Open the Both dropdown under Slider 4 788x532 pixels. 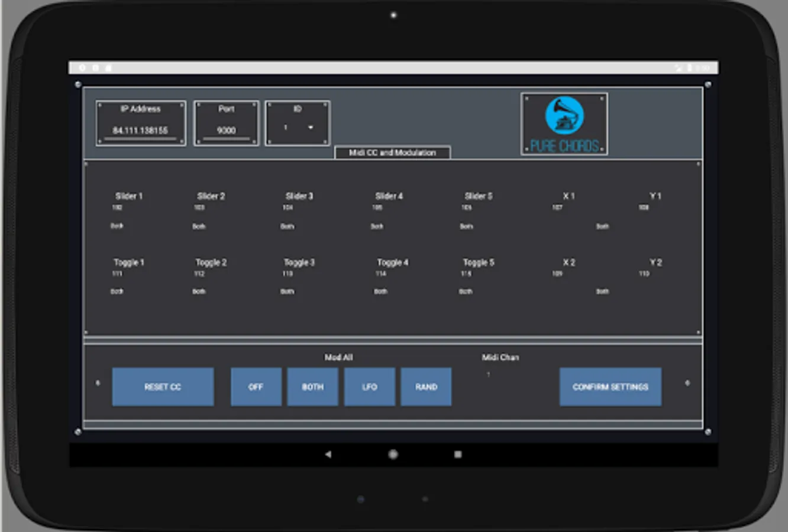click(x=377, y=226)
